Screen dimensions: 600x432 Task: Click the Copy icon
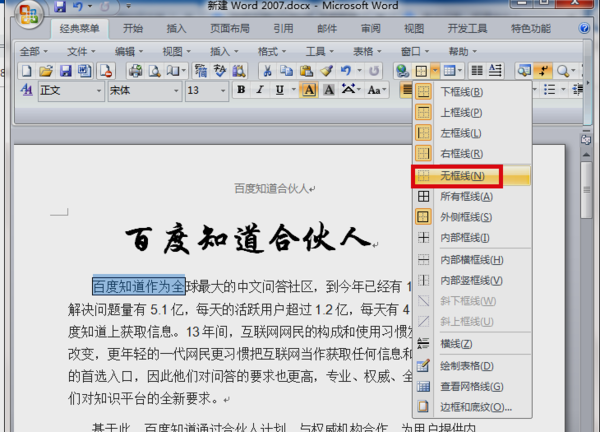[286, 71]
